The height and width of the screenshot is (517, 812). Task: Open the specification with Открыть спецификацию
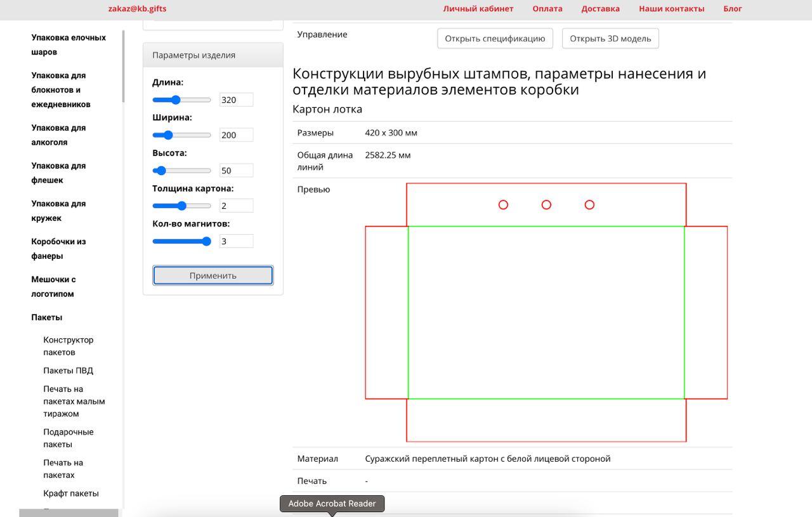click(x=495, y=39)
